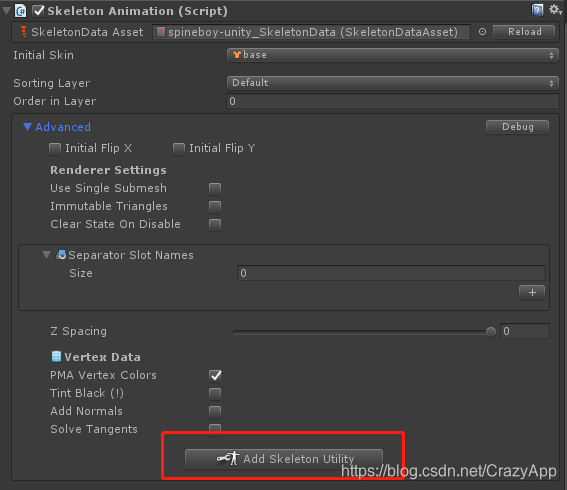Click the asset icon inside SkeletonData field
The image size is (567, 490).
pyautogui.click(x=161, y=32)
